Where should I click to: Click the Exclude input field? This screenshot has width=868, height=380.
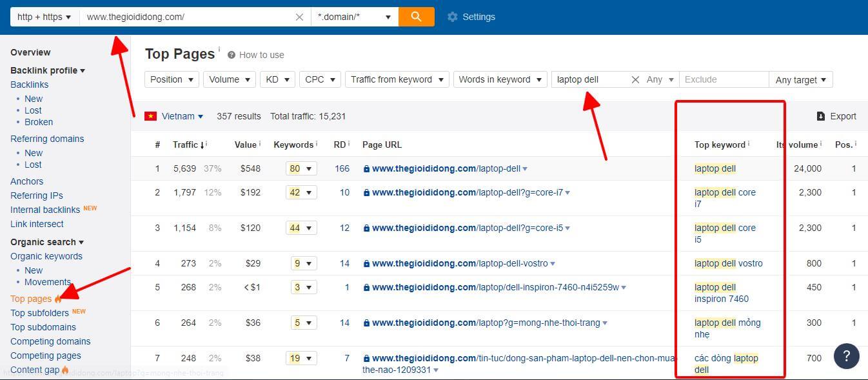[x=724, y=79]
